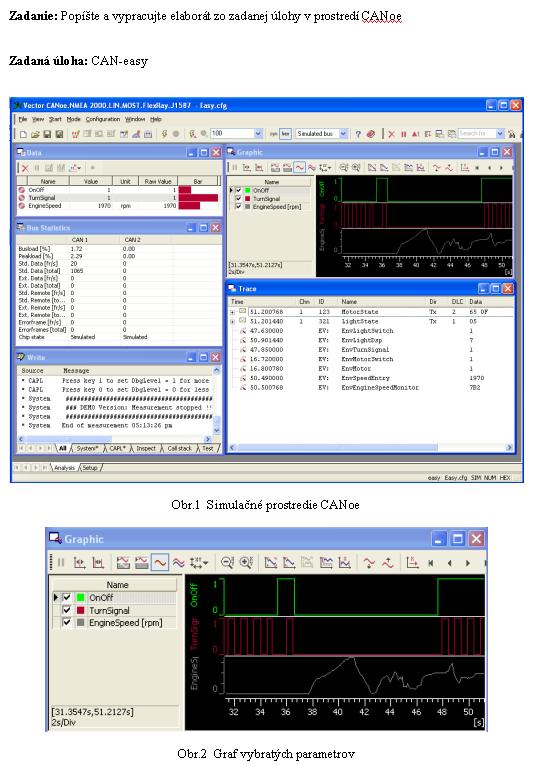Click pause icon in large Graphic window toolbar
Viewport: 539px width, 764px height.
(x=61, y=562)
